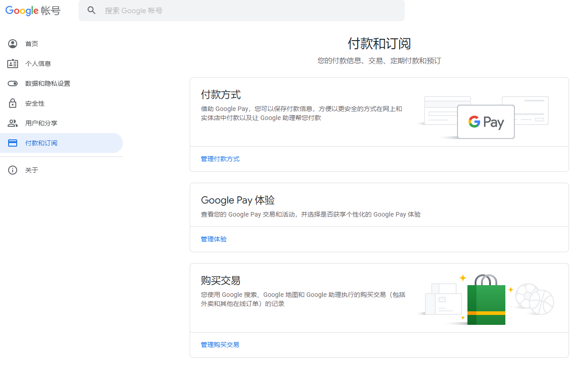
Task: Click the 用户和分享 people icon
Action: click(x=13, y=123)
